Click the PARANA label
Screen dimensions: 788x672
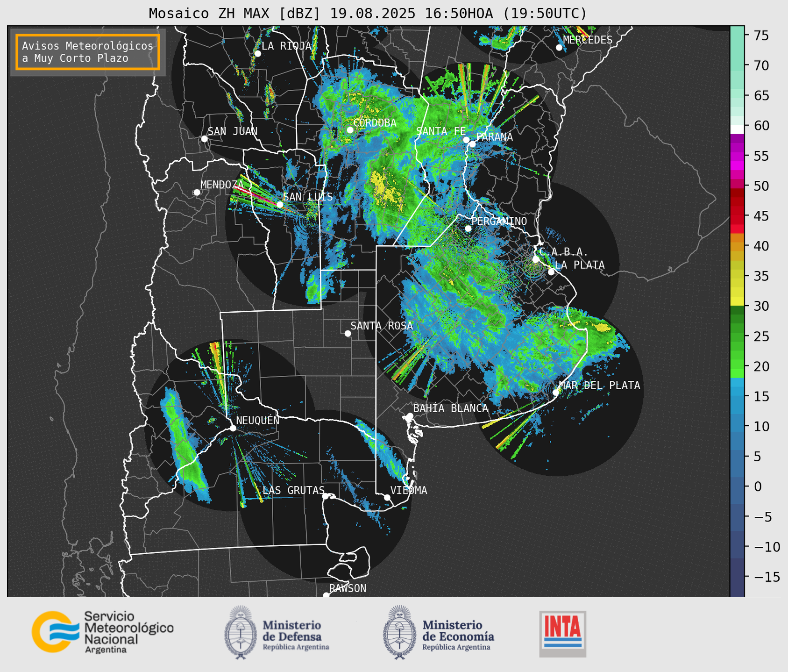(x=494, y=137)
